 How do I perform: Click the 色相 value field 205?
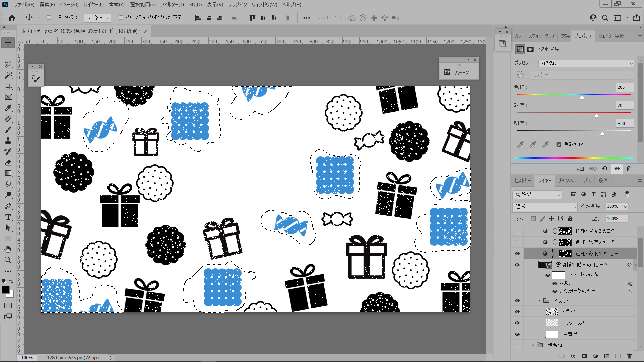click(x=625, y=87)
